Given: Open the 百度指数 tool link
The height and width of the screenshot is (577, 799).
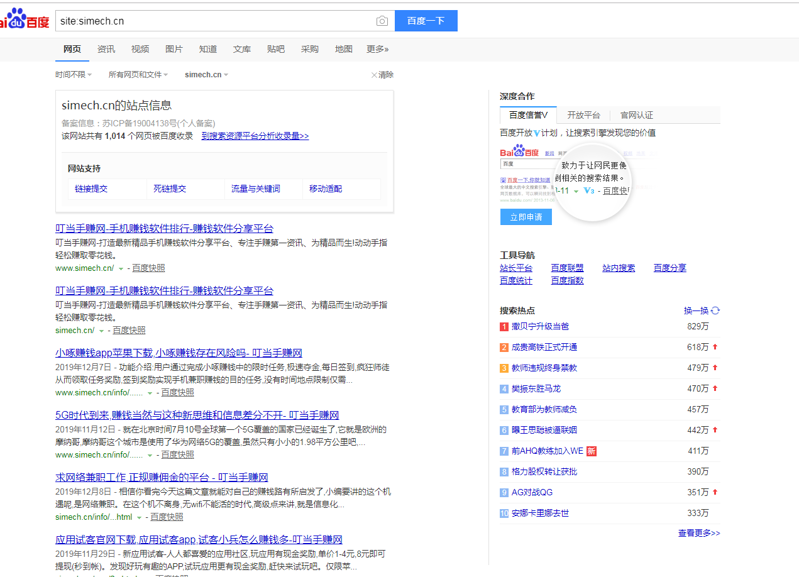Looking at the screenshot, I should 567,281.
